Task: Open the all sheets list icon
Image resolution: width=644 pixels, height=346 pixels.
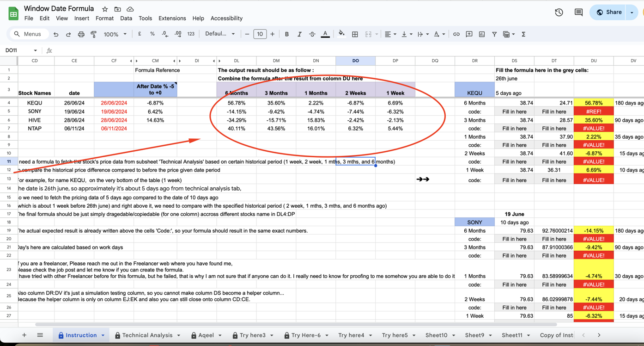Action: click(x=40, y=335)
